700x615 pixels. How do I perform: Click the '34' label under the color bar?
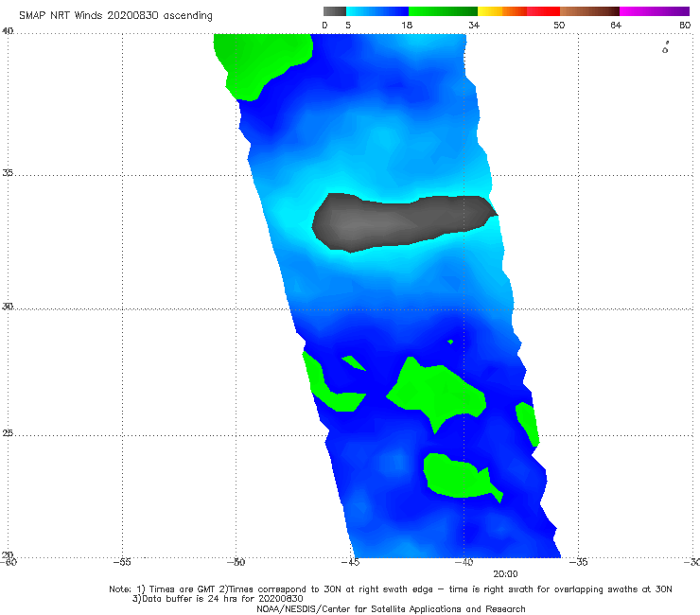click(x=474, y=25)
